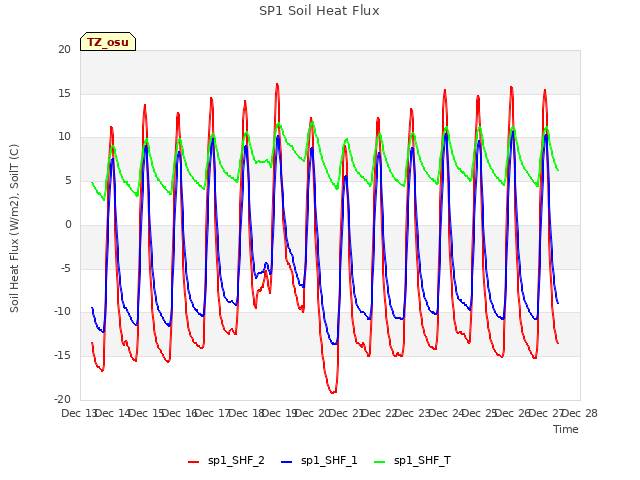This screenshot has width=640, height=480.
Task: Click the -20 y-axis tick label
Action: point(62,400)
